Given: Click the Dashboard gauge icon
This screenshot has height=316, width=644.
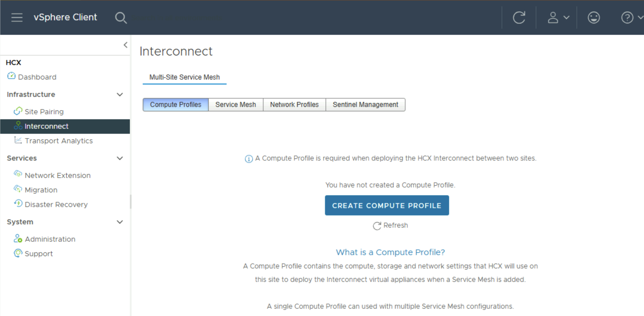Looking at the screenshot, I should [12, 76].
